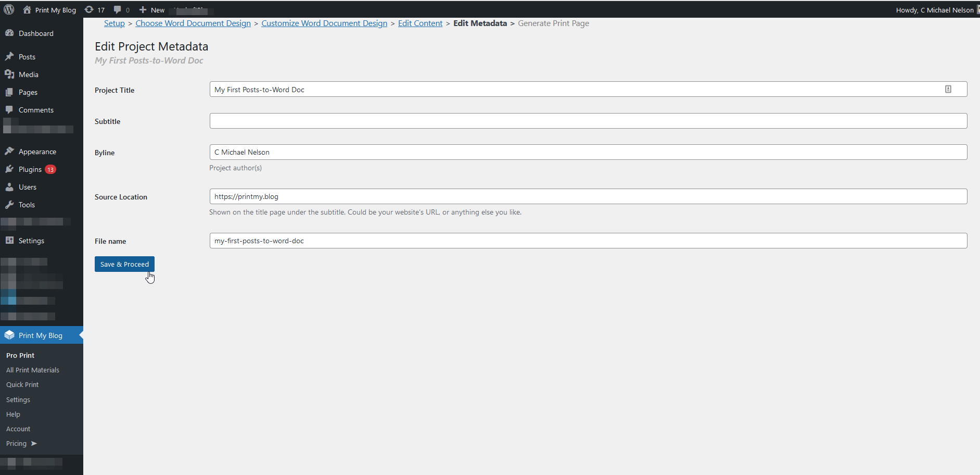Navigate to Edit Content breadcrumb link
Image resolution: width=980 pixels, height=475 pixels.
(x=420, y=23)
